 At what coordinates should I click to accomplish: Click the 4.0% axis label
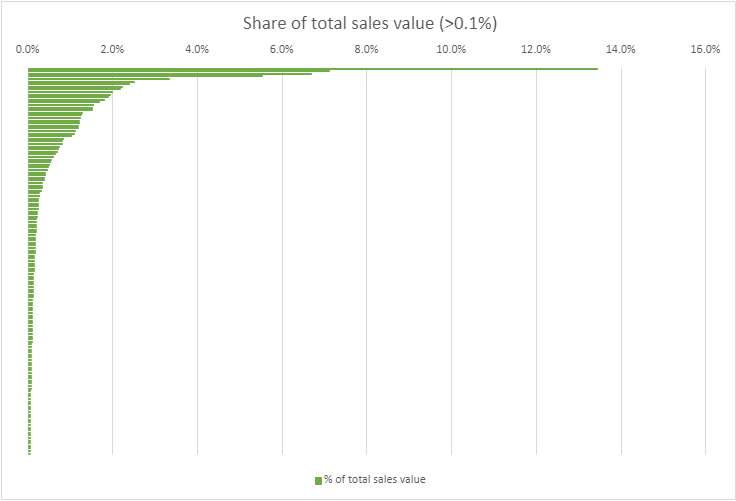coord(198,49)
